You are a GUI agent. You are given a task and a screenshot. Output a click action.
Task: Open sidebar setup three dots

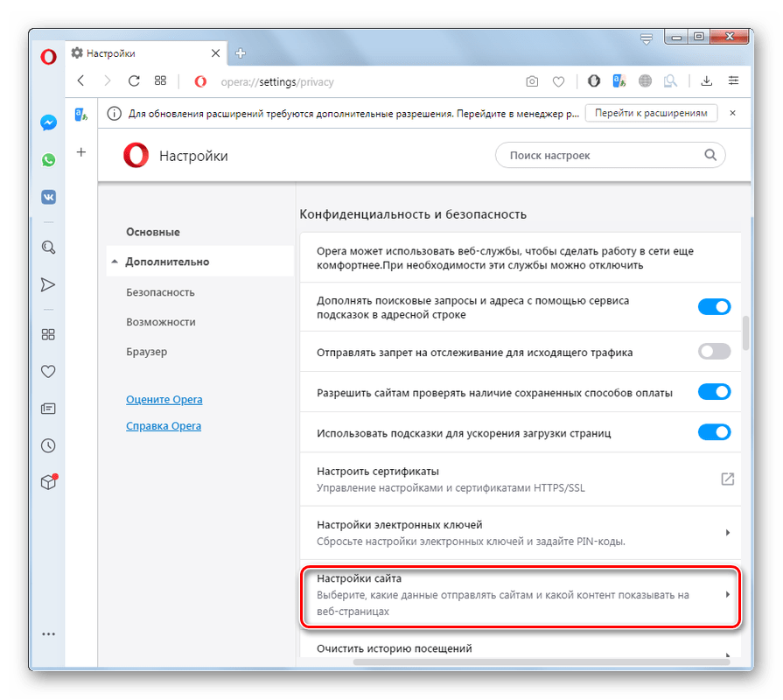[48, 634]
